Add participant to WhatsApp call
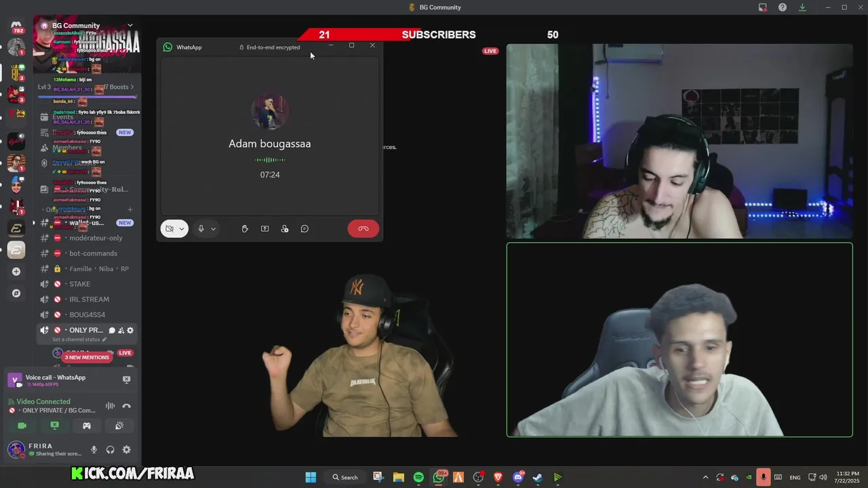The height and width of the screenshot is (488, 868). pyautogui.click(x=285, y=228)
